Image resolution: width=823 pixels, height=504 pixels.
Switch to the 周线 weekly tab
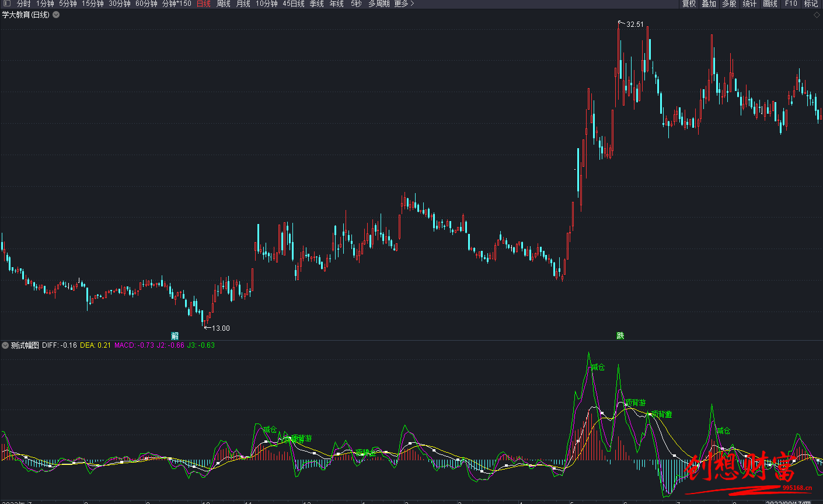(223, 3)
